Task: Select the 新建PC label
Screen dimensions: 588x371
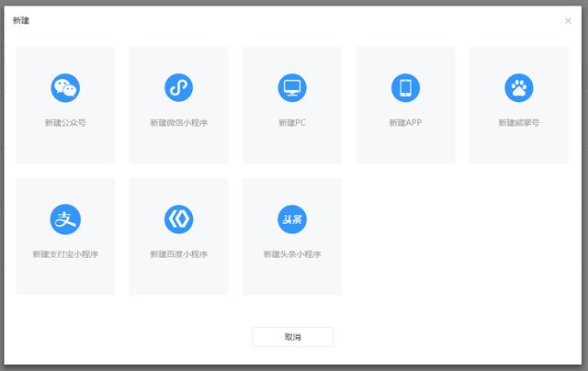Action: (x=292, y=122)
